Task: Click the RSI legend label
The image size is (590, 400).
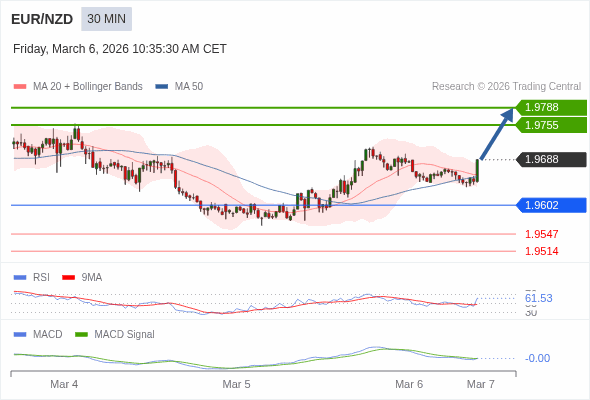Action: [x=41, y=278]
